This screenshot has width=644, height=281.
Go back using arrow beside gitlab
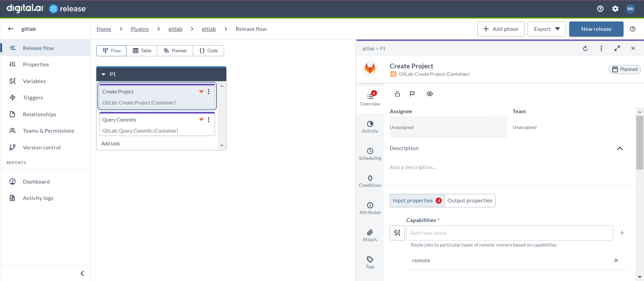tap(11, 29)
